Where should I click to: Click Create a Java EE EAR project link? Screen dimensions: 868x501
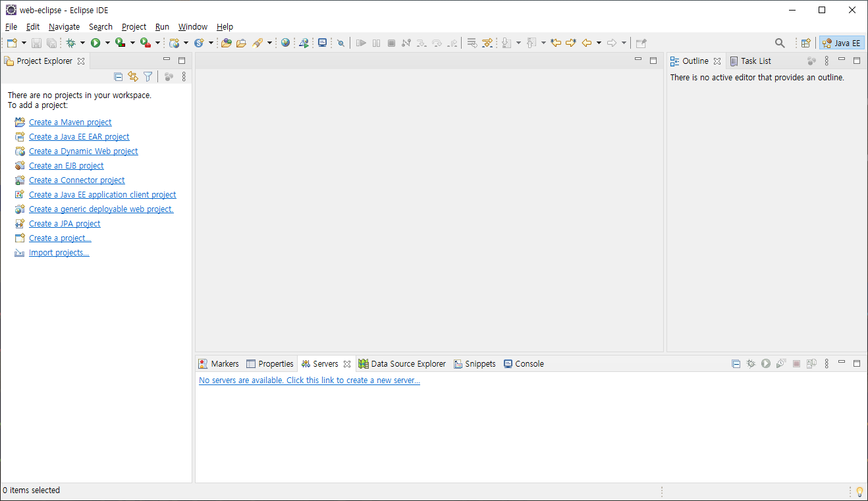[x=79, y=136]
